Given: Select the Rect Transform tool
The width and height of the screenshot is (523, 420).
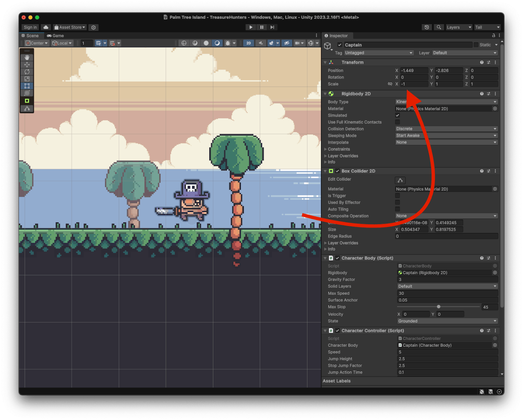Looking at the screenshot, I should [27, 86].
